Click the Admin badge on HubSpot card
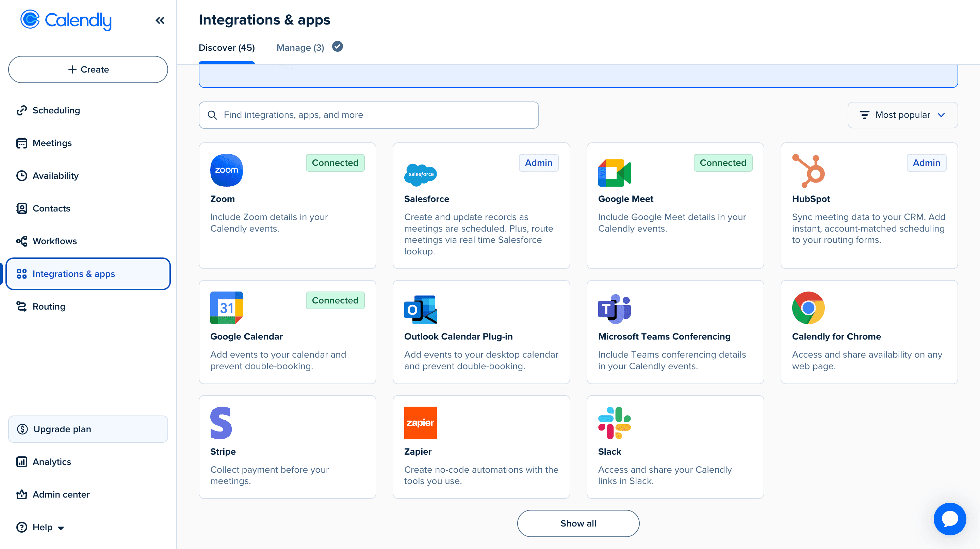 pyautogui.click(x=926, y=163)
